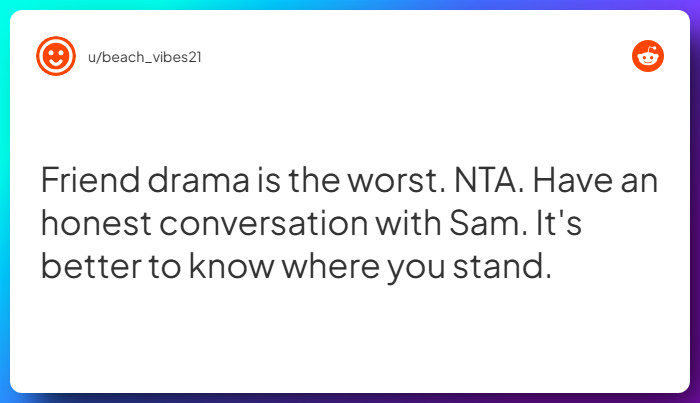Image resolution: width=700 pixels, height=403 pixels.
Task: Click the word "worst." in the first line
Action: pyautogui.click(x=377, y=182)
